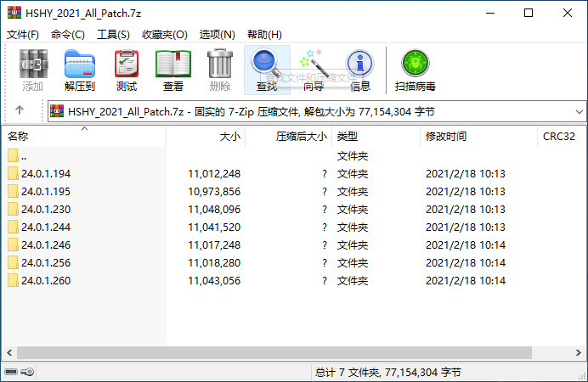
Task: Click the horizontal scrollbar left arrow
Action: click(x=9, y=352)
